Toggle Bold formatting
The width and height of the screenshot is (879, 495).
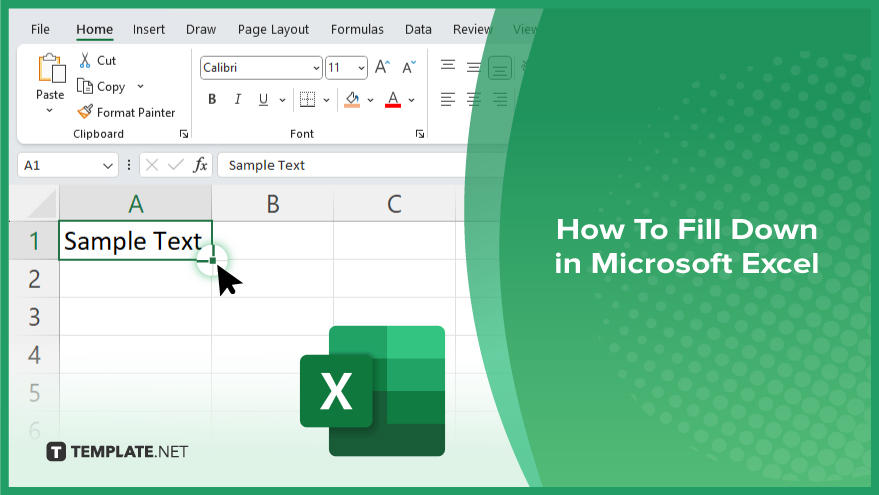point(212,99)
